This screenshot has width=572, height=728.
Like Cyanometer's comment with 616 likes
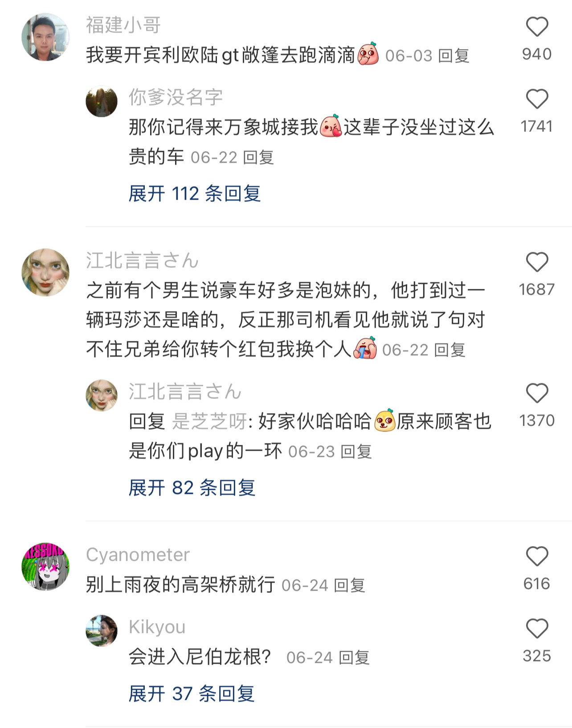[x=537, y=556]
